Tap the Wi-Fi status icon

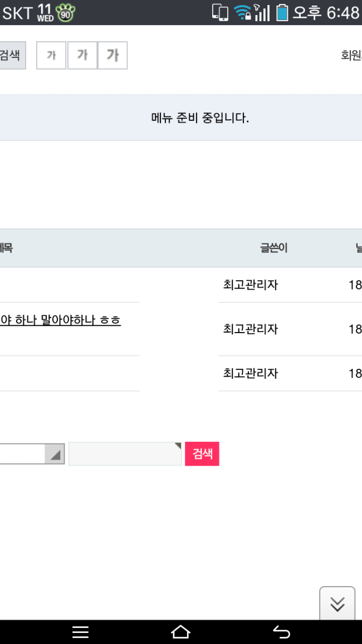click(x=242, y=13)
